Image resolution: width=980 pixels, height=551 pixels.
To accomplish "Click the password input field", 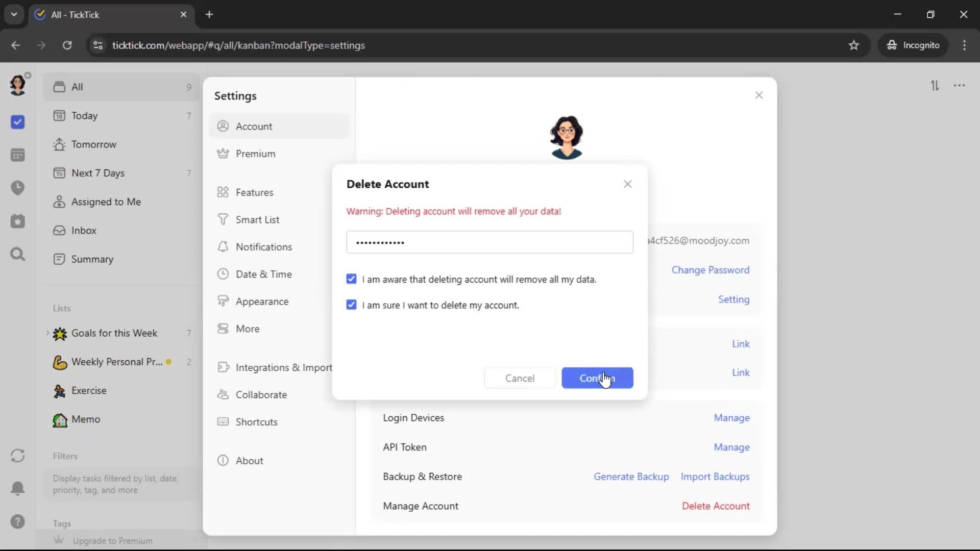I will coord(489,242).
